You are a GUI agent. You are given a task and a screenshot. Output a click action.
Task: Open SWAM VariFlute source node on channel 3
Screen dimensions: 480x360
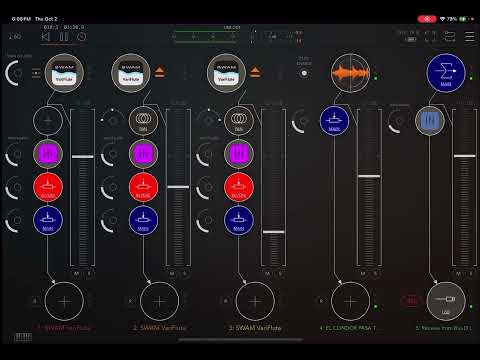tap(226, 73)
